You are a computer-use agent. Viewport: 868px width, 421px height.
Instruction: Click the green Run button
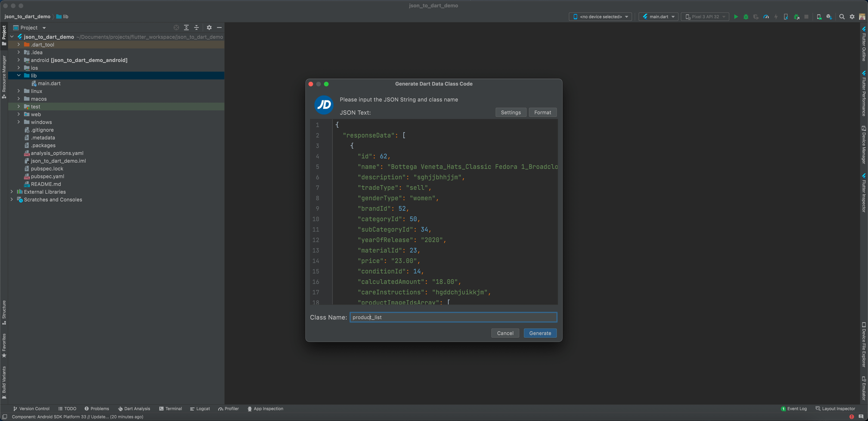tap(736, 16)
